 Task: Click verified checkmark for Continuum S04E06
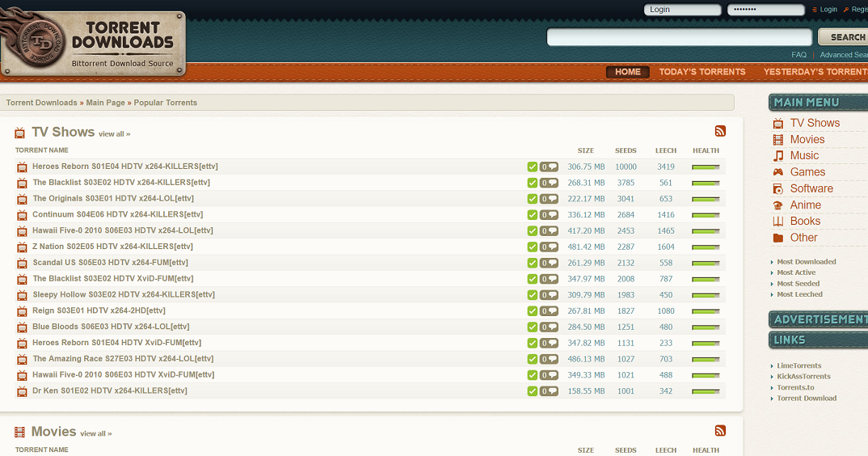(x=532, y=215)
